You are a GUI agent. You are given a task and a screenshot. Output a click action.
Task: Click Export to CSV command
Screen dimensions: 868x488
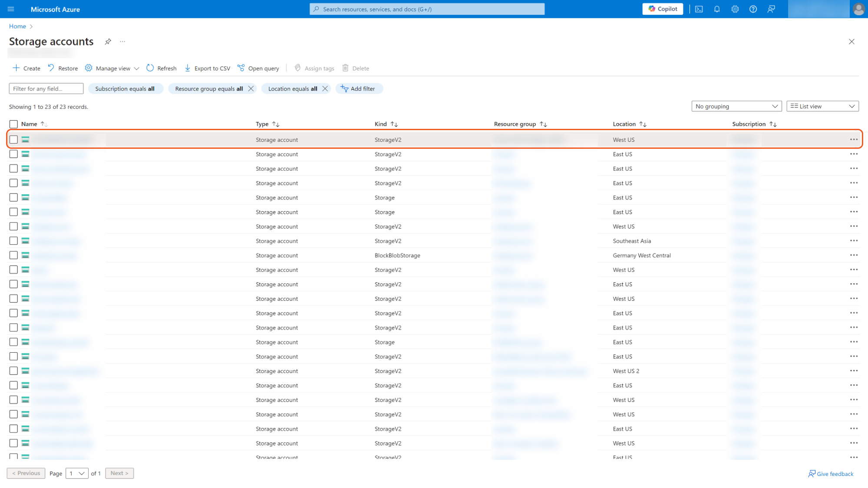point(208,68)
